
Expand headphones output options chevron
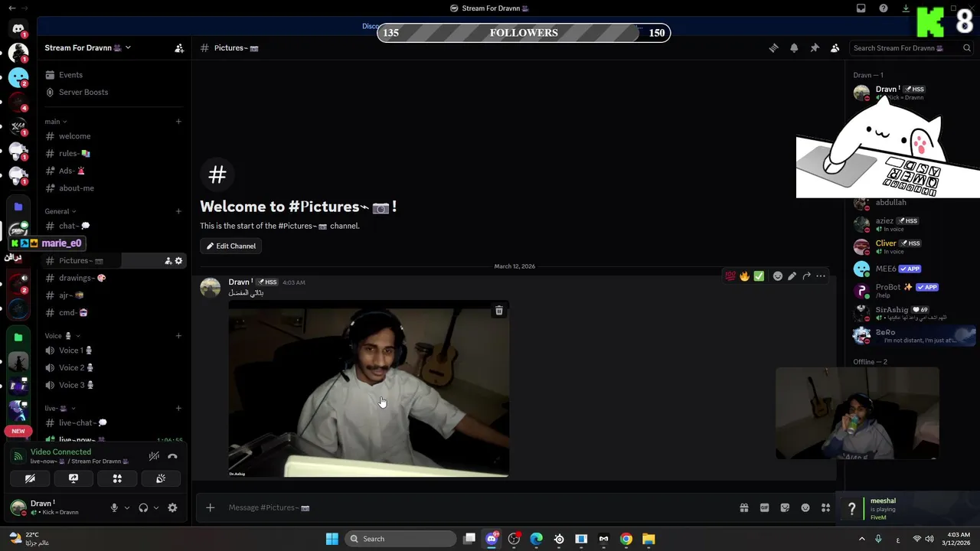156,507
